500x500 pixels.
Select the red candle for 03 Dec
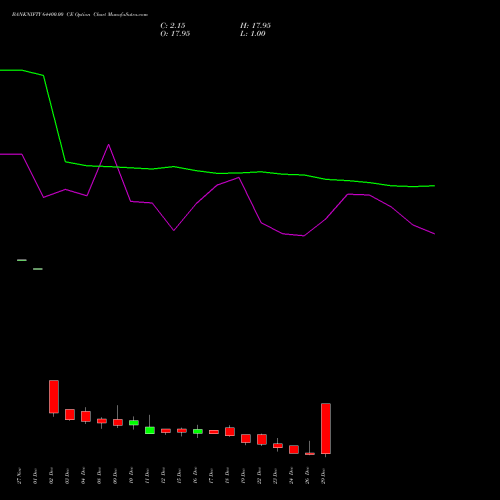point(70,414)
